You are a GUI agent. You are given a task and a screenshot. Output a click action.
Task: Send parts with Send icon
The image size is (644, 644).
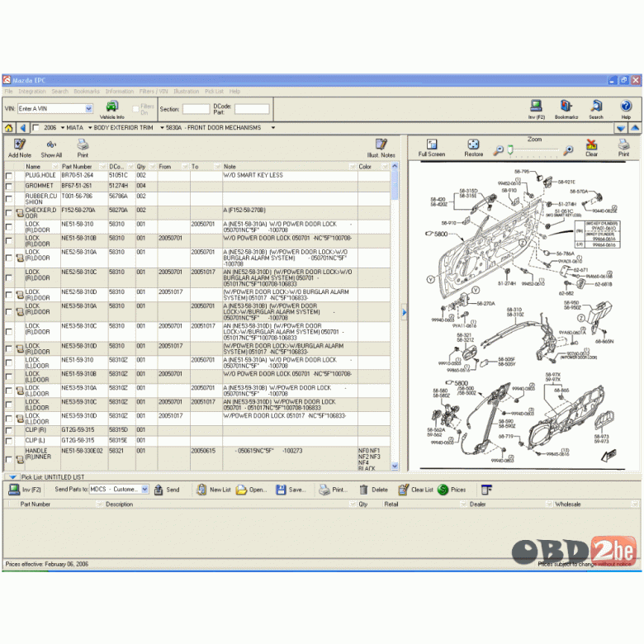(167, 490)
